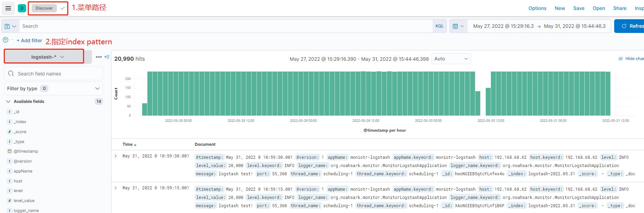The image size is (644, 213).
Task: Select New from top menu
Action: pyautogui.click(x=560, y=8)
